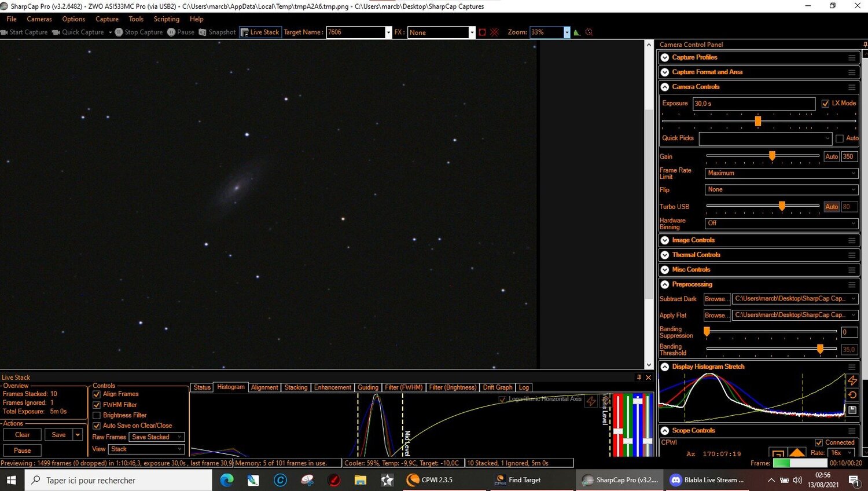Collapse the Camera Controls section
Image resolution: width=868 pixels, height=491 pixels.
point(665,87)
